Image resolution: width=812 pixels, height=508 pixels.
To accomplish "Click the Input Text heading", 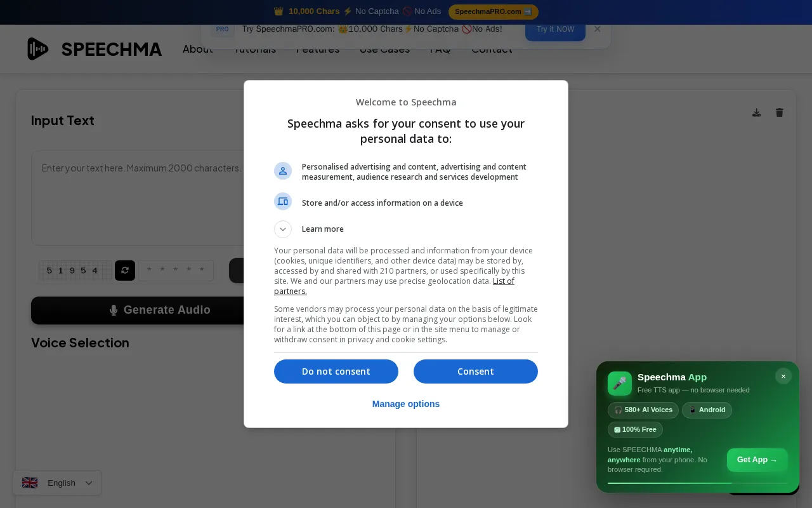I will pos(63,121).
